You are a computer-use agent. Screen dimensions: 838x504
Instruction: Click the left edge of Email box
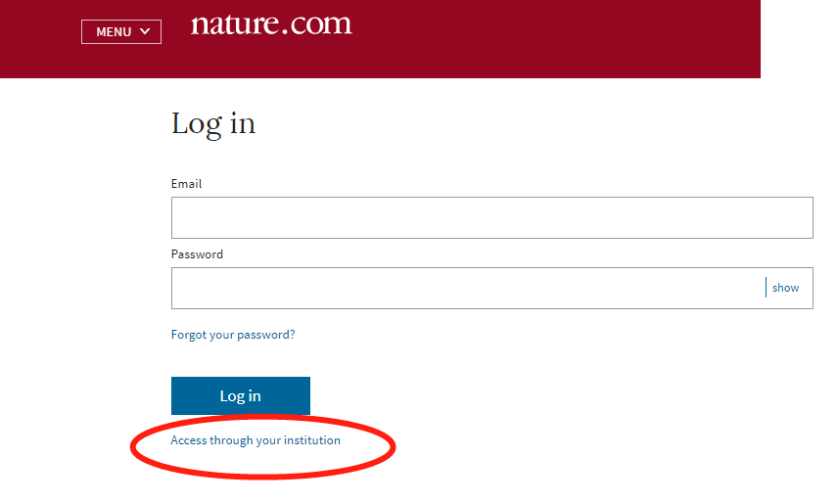click(x=174, y=217)
